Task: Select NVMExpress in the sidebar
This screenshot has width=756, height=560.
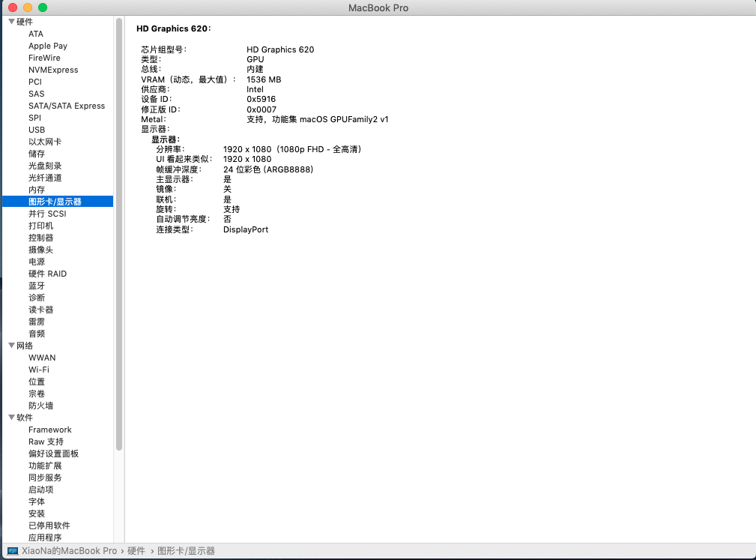Action: tap(53, 70)
